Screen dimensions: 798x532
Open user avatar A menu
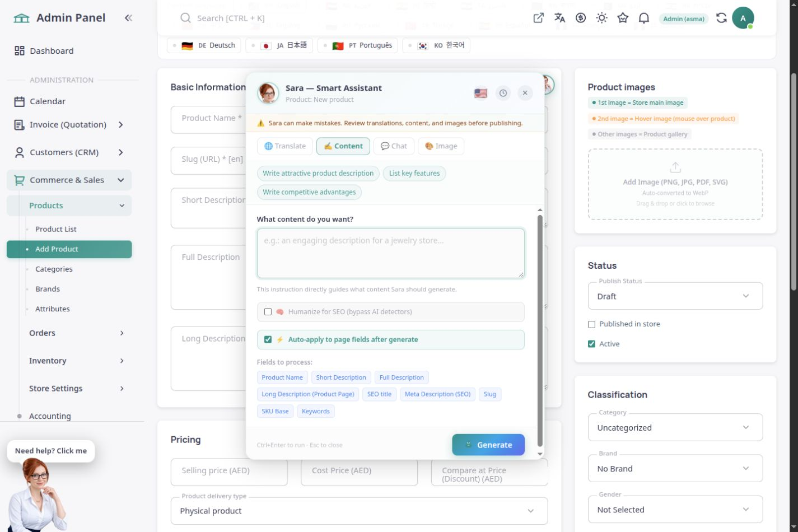(x=743, y=18)
